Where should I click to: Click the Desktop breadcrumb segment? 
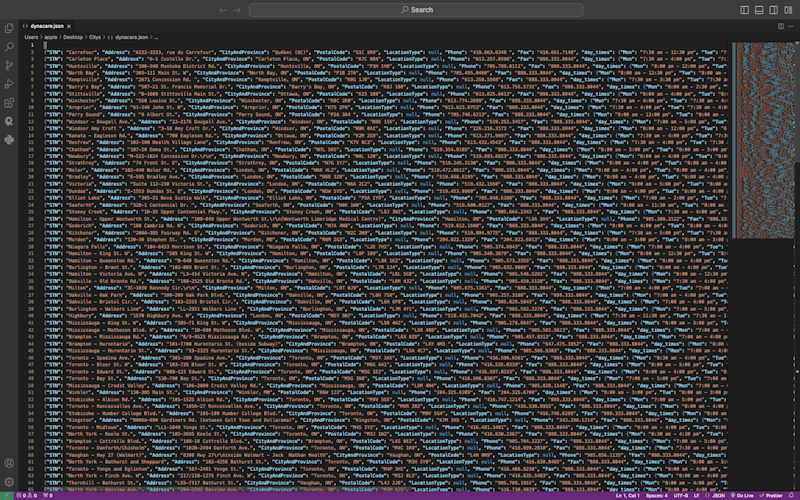[x=73, y=37]
